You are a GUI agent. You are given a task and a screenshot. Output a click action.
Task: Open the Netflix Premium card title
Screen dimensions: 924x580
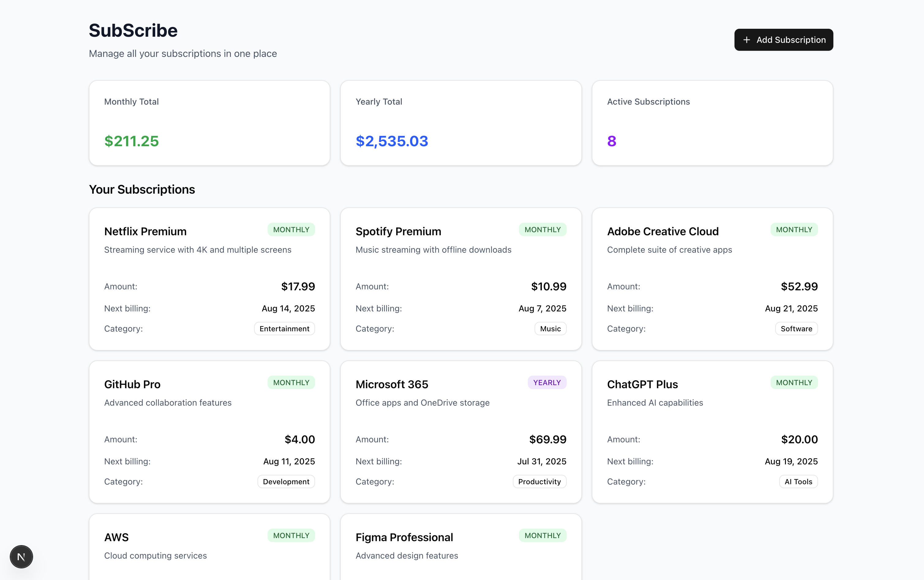click(145, 232)
